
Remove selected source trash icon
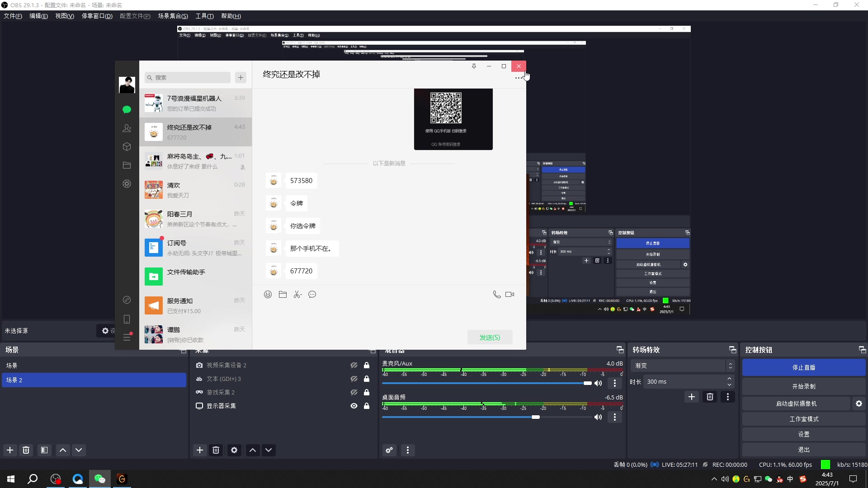[x=216, y=450]
